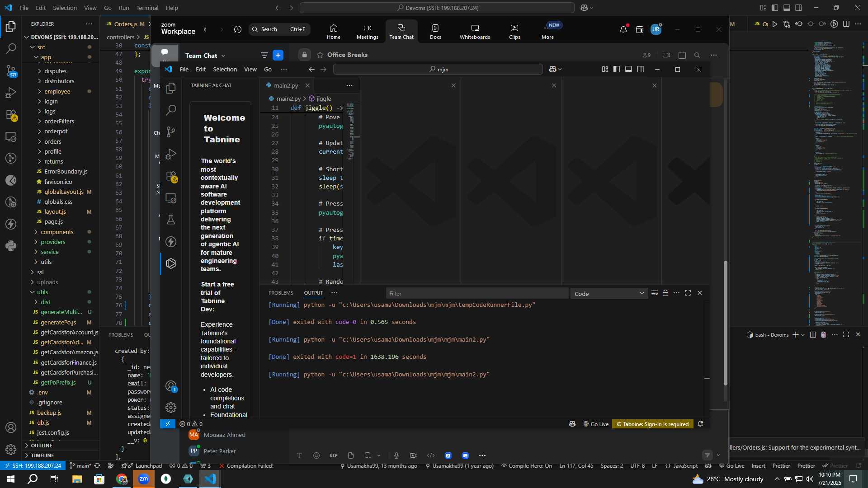Open Zoom notifications bell
This screenshot has width=868, height=488.
coord(623,29)
